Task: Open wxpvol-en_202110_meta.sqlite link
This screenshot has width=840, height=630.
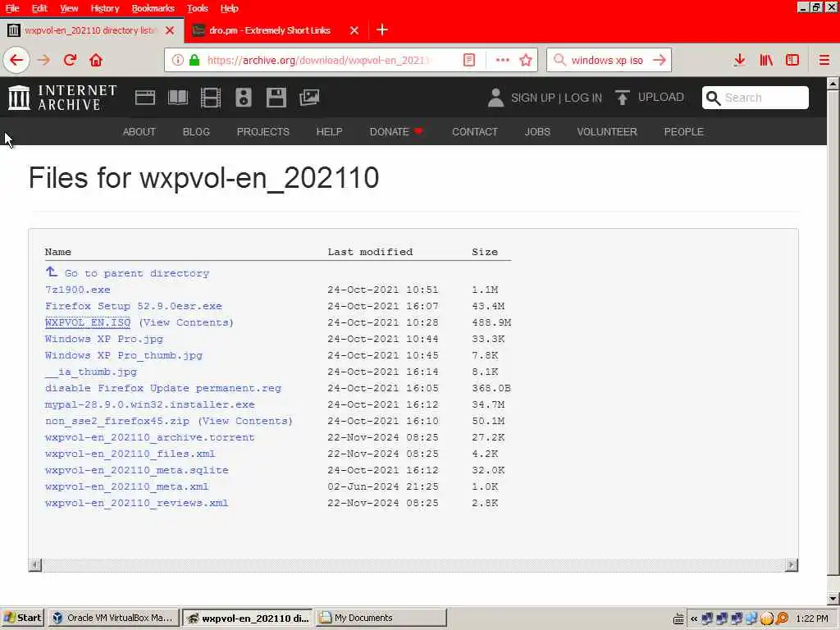Action: tap(137, 470)
